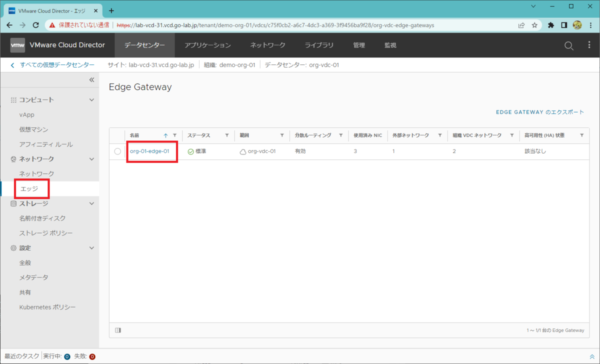
Task: Open the vertical three-dot header menu
Action: 589,45
